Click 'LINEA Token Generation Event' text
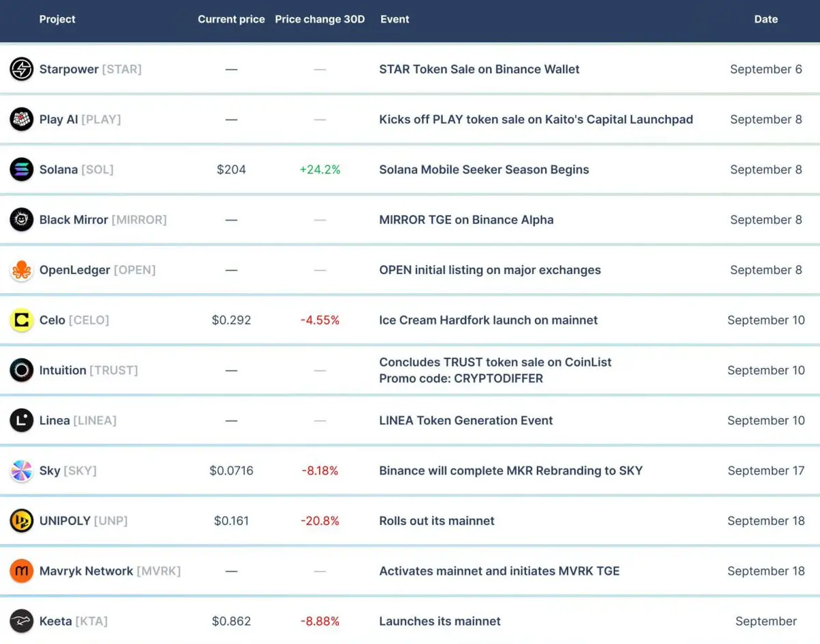Screen dimensions: 820x644 click(466, 421)
